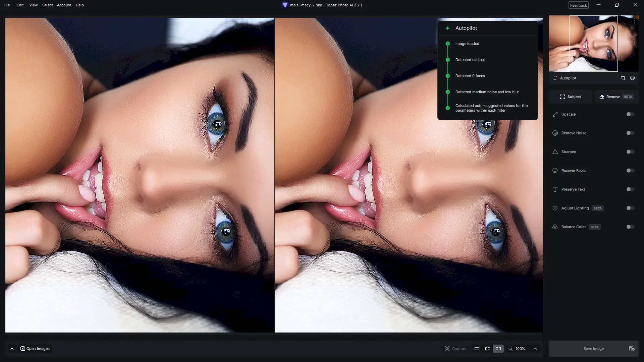Image resolution: width=644 pixels, height=362 pixels.
Task: Toggle Recover Faces on
Action: (630, 171)
